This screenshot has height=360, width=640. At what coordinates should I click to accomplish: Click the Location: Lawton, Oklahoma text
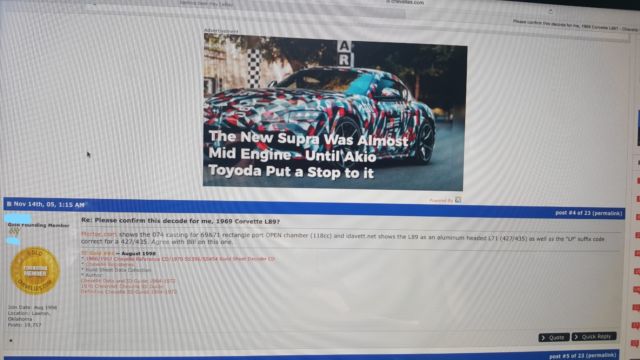coord(29,316)
